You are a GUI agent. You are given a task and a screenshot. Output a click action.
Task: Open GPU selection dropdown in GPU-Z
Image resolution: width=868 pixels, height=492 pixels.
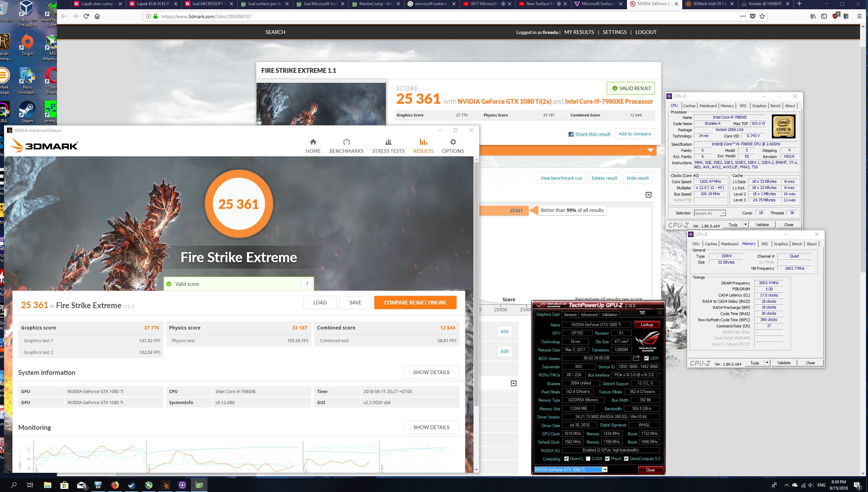(605, 470)
